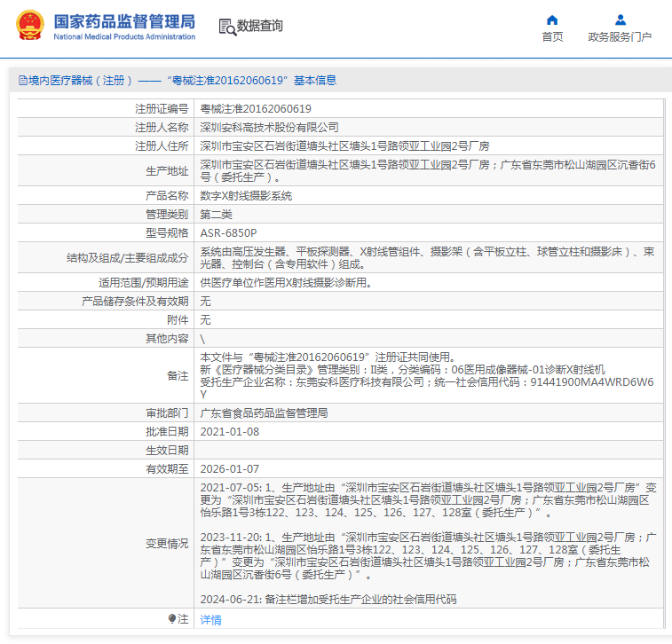
Task: Click the 其他内容 row label
Action: [x=167, y=339]
